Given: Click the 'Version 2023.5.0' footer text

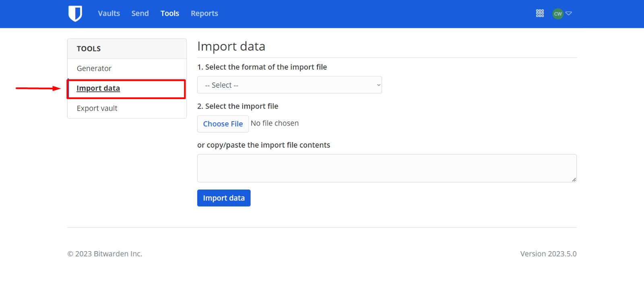Looking at the screenshot, I should pos(548,254).
